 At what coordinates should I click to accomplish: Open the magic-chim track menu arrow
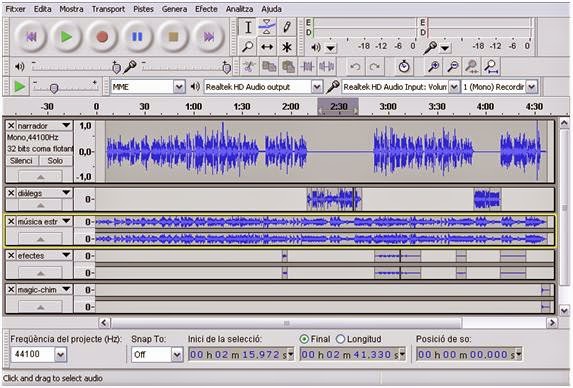click(66, 289)
